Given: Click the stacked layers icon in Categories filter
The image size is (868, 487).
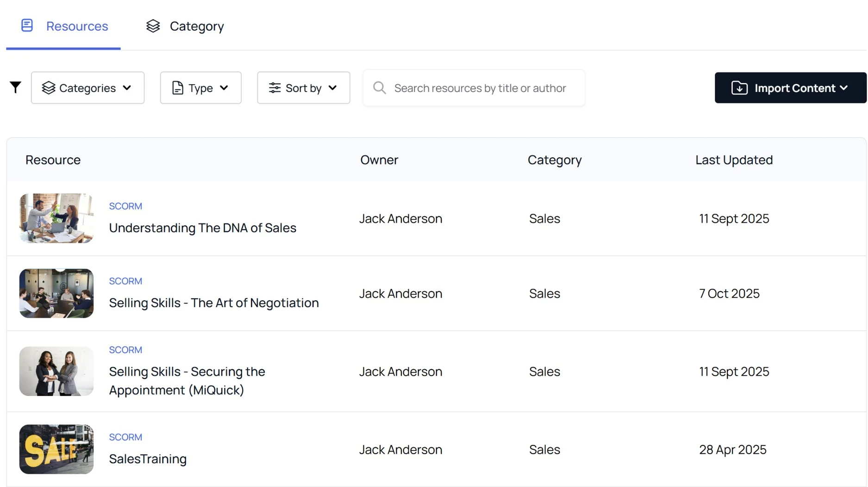Looking at the screenshot, I should pos(48,88).
